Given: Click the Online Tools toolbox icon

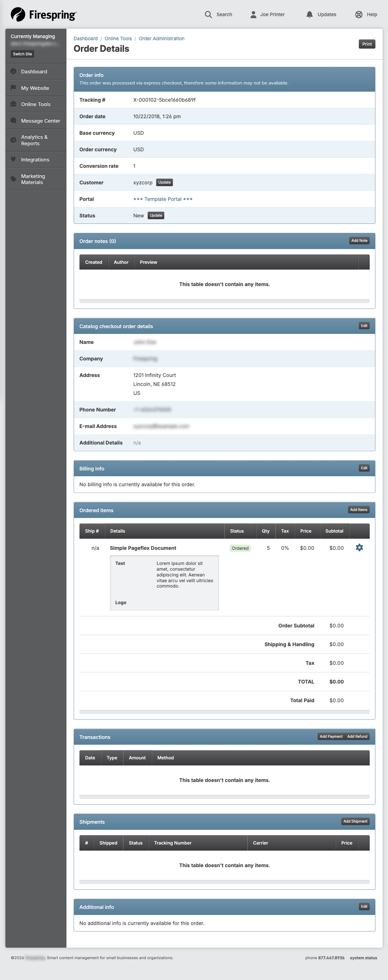Looking at the screenshot, I should click(13, 104).
